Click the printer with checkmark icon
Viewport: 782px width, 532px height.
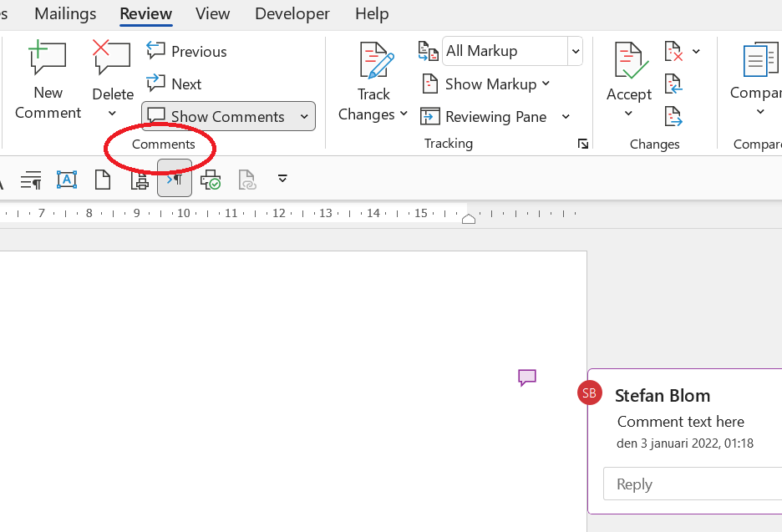click(x=211, y=179)
